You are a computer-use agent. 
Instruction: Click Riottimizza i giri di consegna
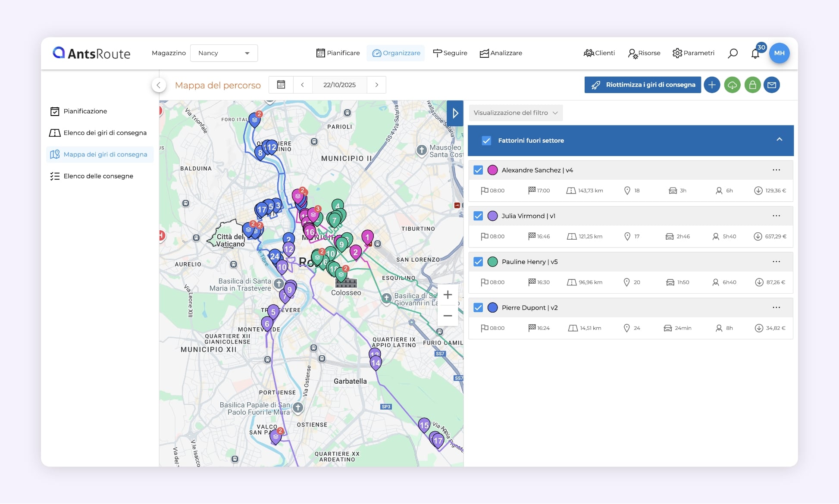[x=642, y=85]
